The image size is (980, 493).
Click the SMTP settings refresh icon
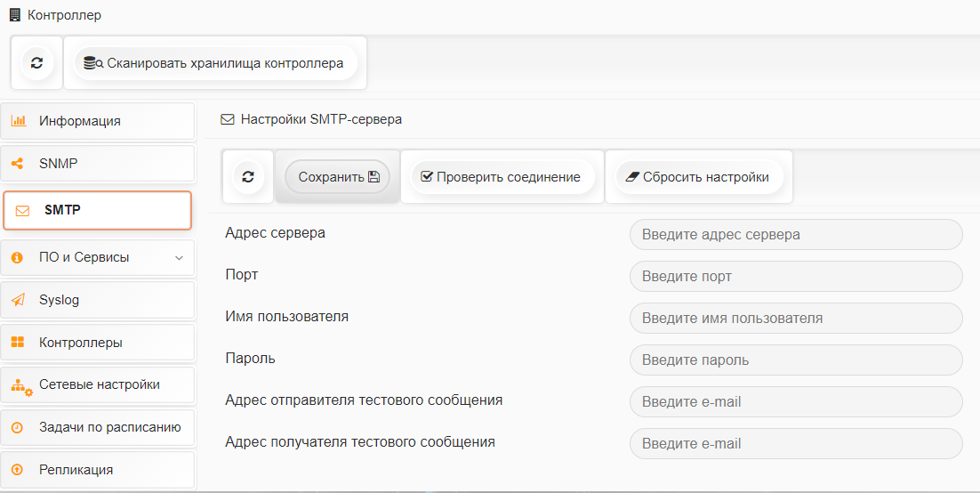(x=248, y=176)
